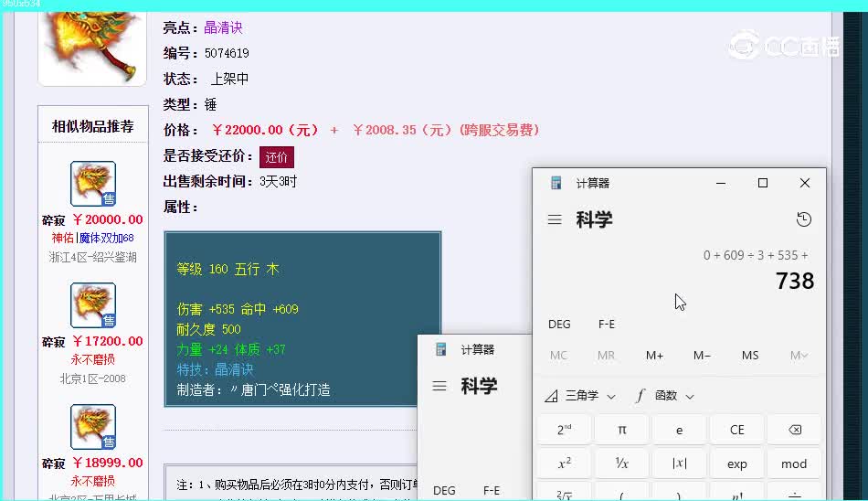868x501 pixels.
Task: Toggle F-E notation in front calculator
Action: 606,325
